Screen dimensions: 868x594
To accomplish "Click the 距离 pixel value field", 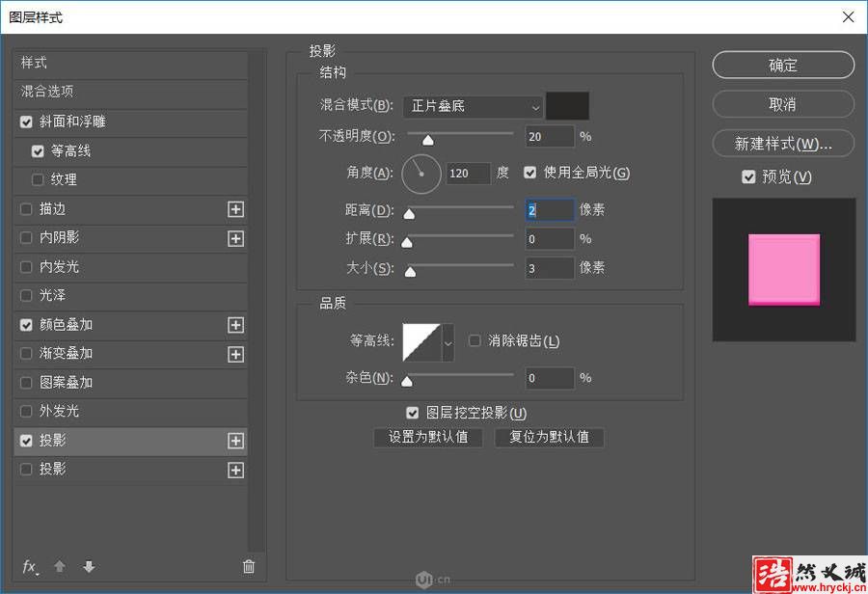I will click(x=550, y=210).
